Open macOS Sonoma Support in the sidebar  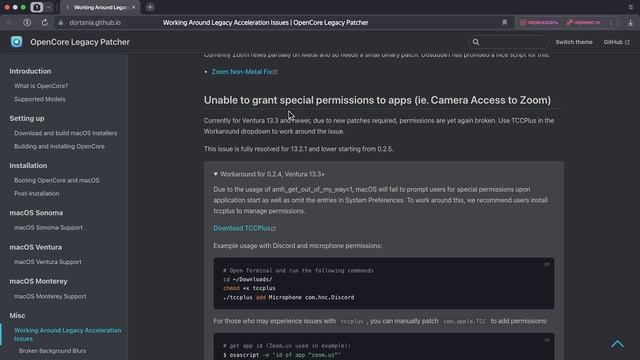[x=48, y=228]
